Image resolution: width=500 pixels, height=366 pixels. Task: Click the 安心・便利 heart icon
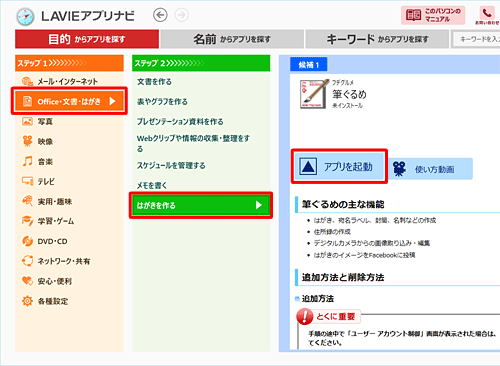(27, 281)
